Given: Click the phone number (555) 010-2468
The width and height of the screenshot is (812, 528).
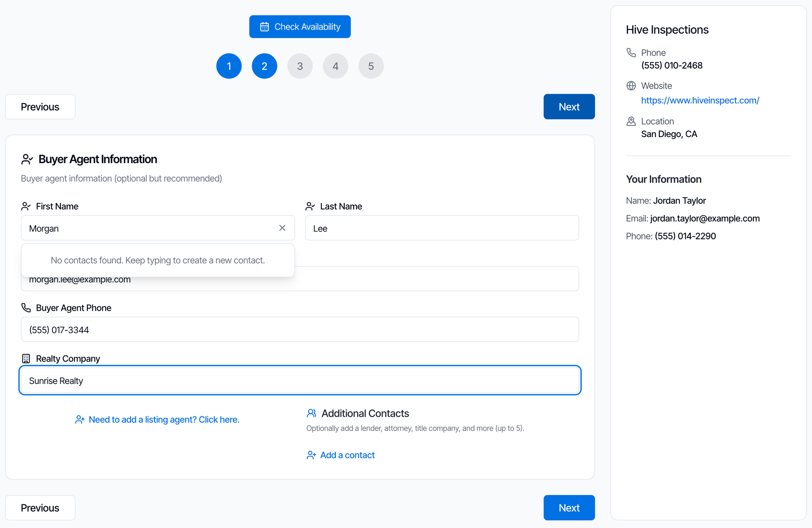Looking at the screenshot, I should pos(672,65).
